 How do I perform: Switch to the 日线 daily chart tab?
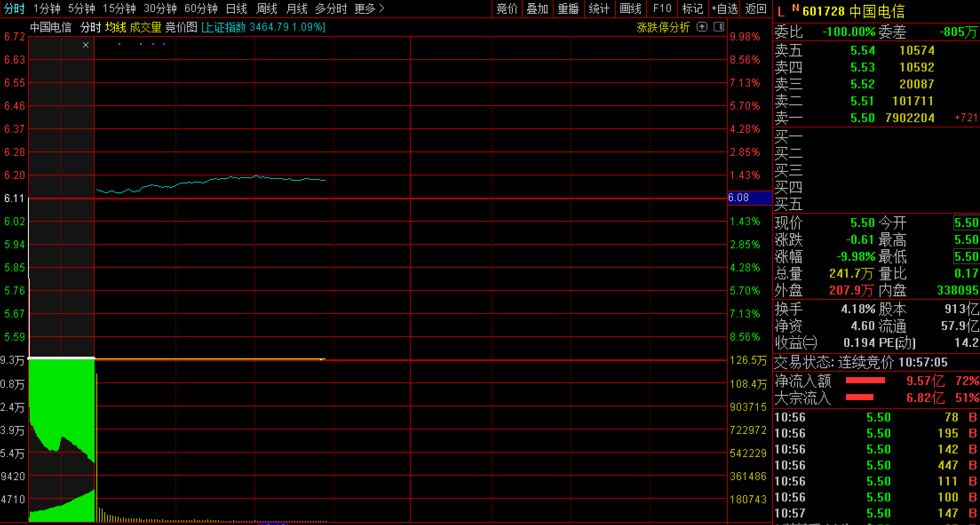coord(236,8)
